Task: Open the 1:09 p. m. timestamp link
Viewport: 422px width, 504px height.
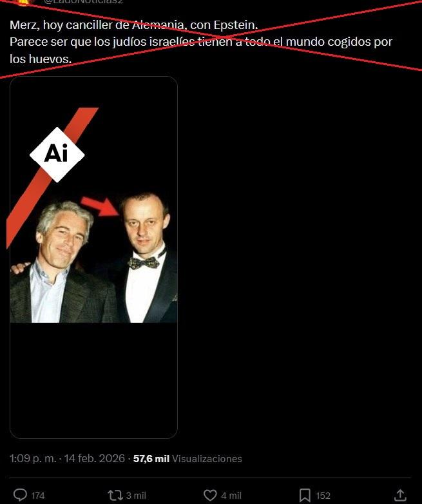Action: 33,458
